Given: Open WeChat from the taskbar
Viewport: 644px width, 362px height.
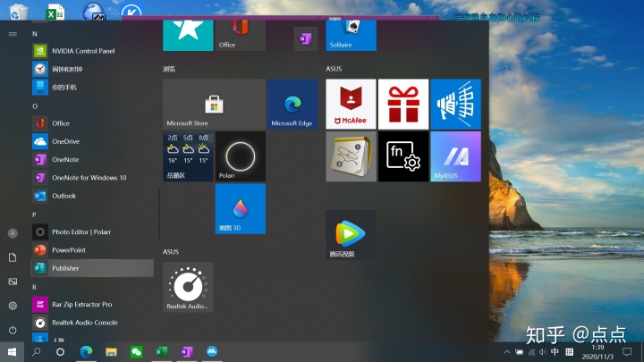Looking at the screenshot, I should 136,352.
